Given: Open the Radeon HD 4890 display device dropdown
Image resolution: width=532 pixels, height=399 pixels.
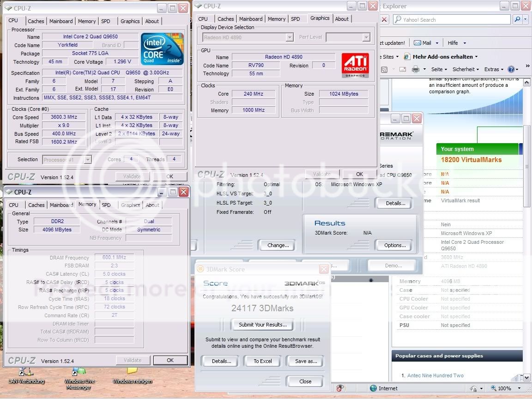Looking at the screenshot, I should 289,37.
